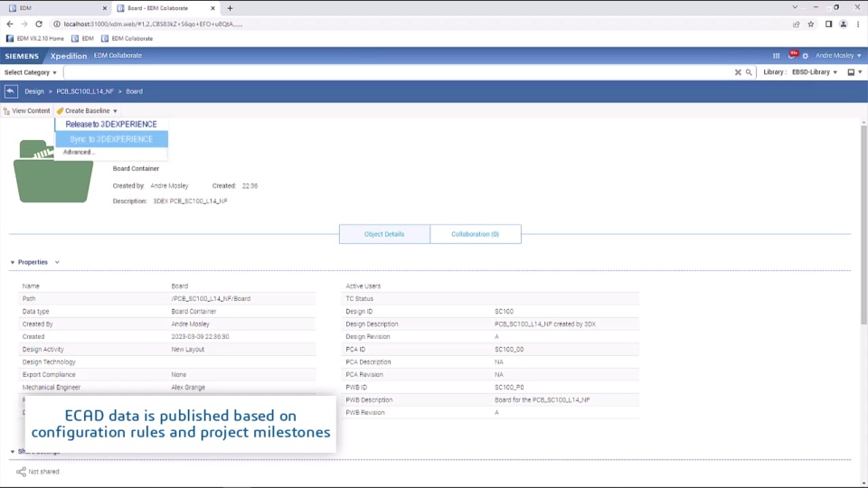Click the SIEMENS logo text
Screen dimensions: 868x488
[x=22, y=56]
